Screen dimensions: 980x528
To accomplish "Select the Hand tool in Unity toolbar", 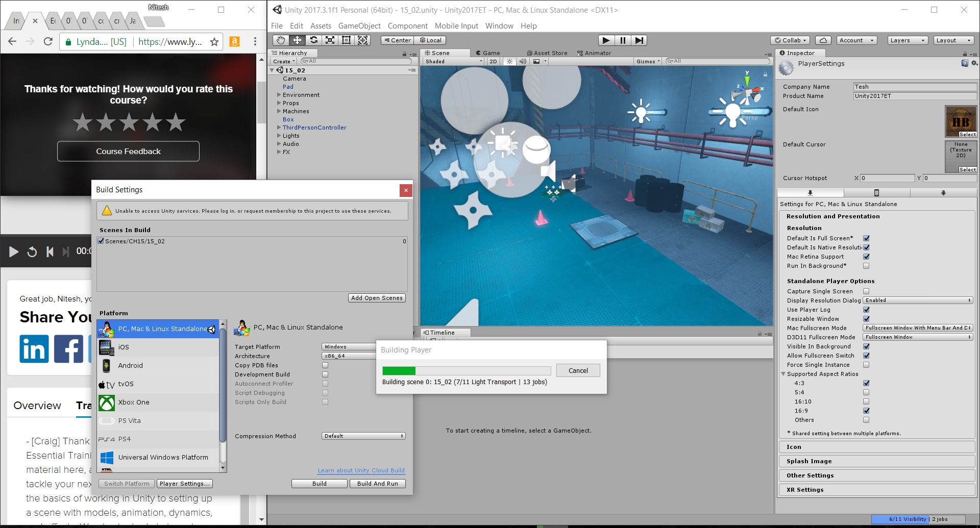I will [281, 40].
